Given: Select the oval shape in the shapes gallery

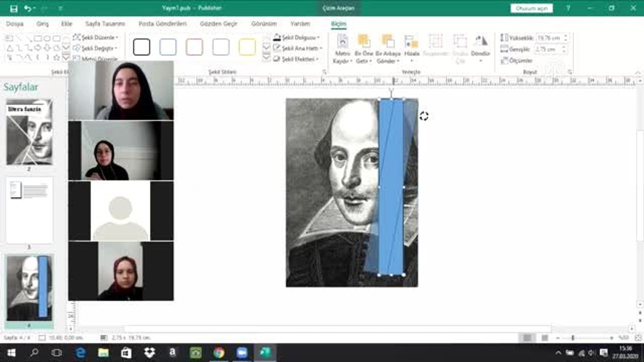Looking at the screenshot, I should (47, 38).
